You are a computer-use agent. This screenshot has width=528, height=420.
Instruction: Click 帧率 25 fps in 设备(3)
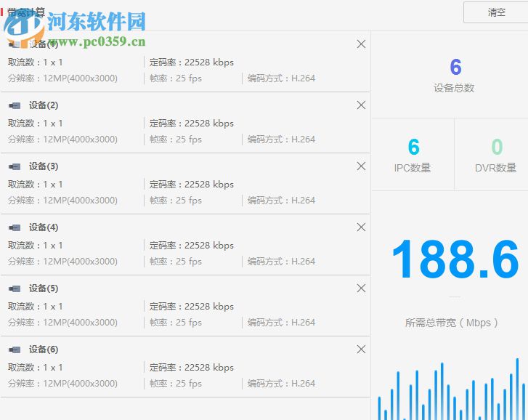pos(176,201)
